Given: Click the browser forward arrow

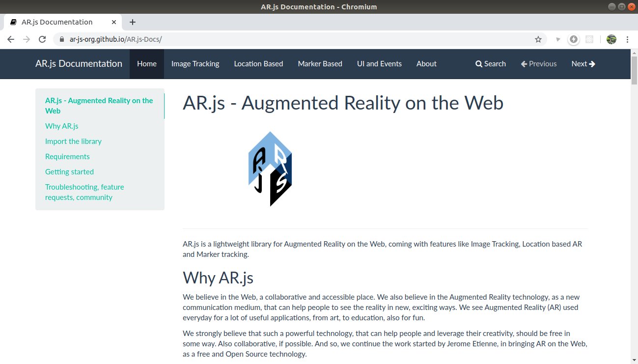Looking at the screenshot, I should pyautogui.click(x=27, y=39).
